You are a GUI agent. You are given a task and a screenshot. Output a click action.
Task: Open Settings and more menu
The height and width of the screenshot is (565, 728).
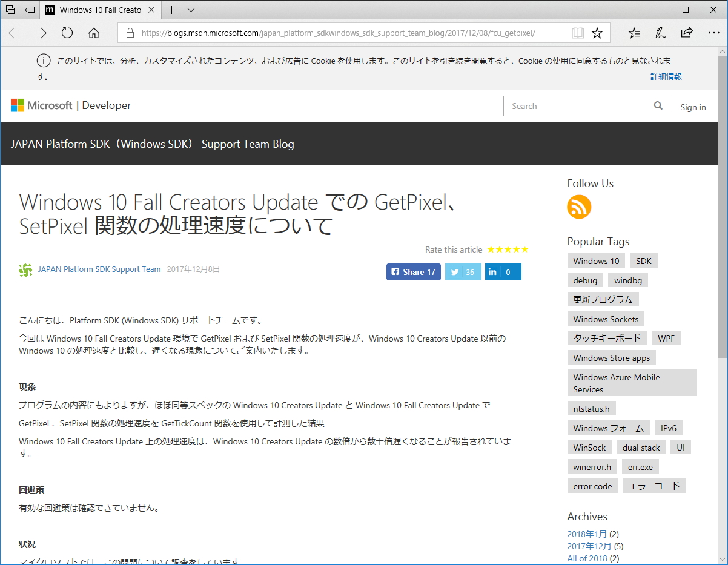(x=715, y=33)
